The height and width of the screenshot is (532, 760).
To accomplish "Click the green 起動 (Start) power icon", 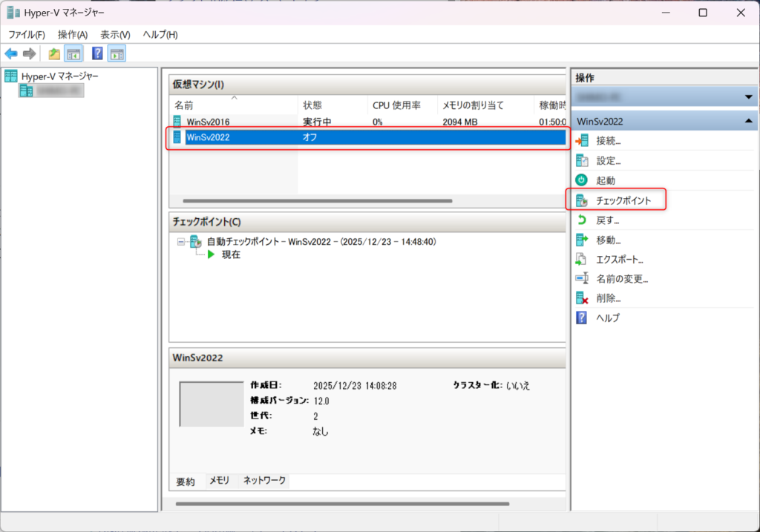I will [x=582, y=180].
